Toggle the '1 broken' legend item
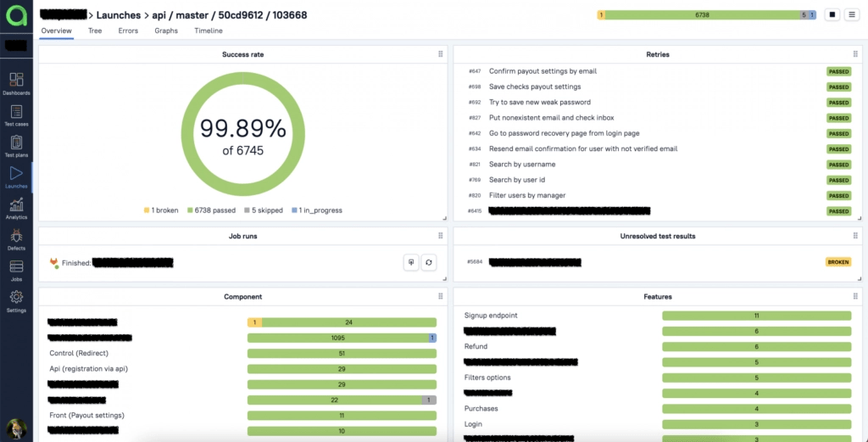 pos(161,210)
